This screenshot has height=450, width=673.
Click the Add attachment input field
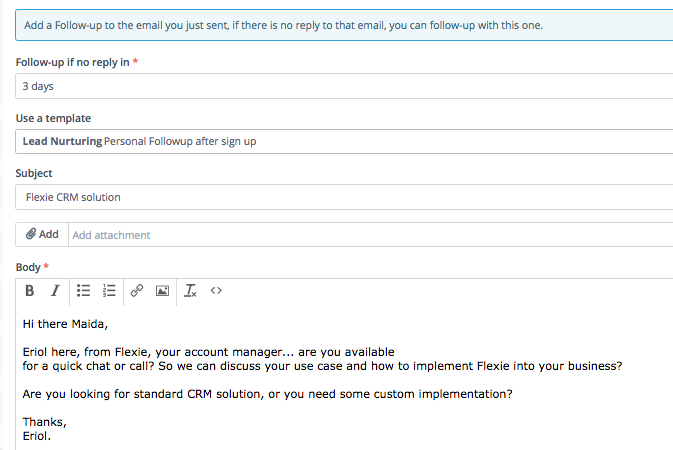[371, 235]
